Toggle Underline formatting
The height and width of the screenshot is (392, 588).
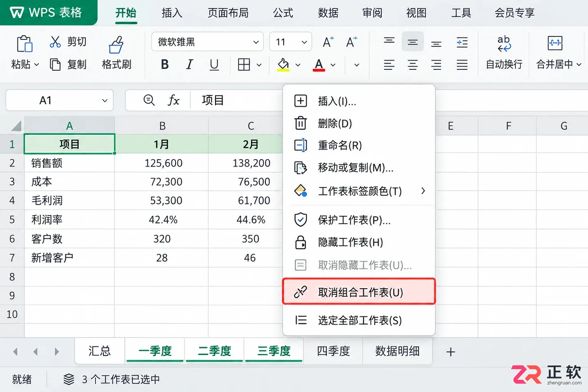point(214,65)
